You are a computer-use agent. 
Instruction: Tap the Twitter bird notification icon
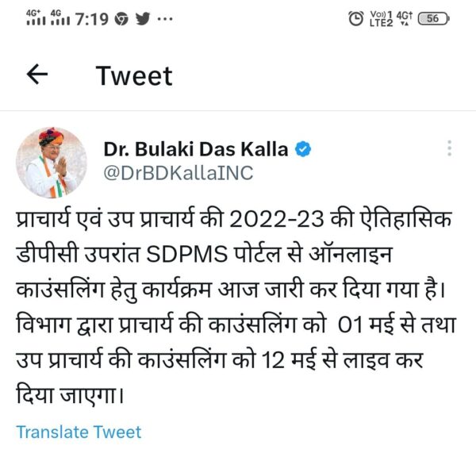[143, 19]
